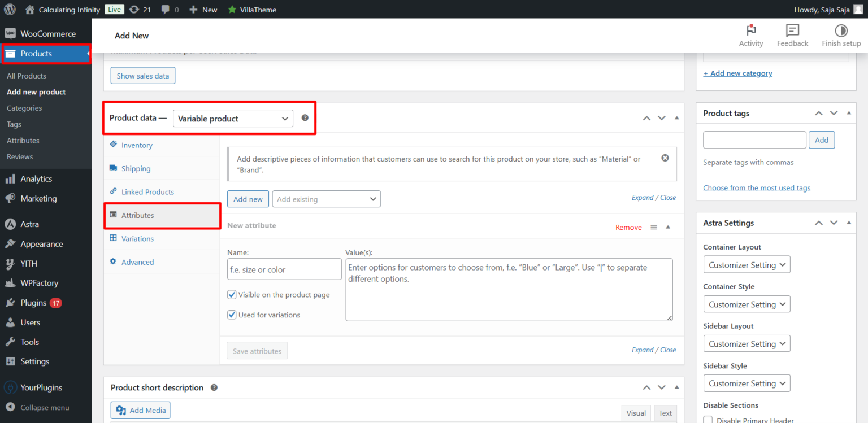868x423 pixels.
Task: Open the Add existing attribute dropdown
Action: [x=326, y=199]
